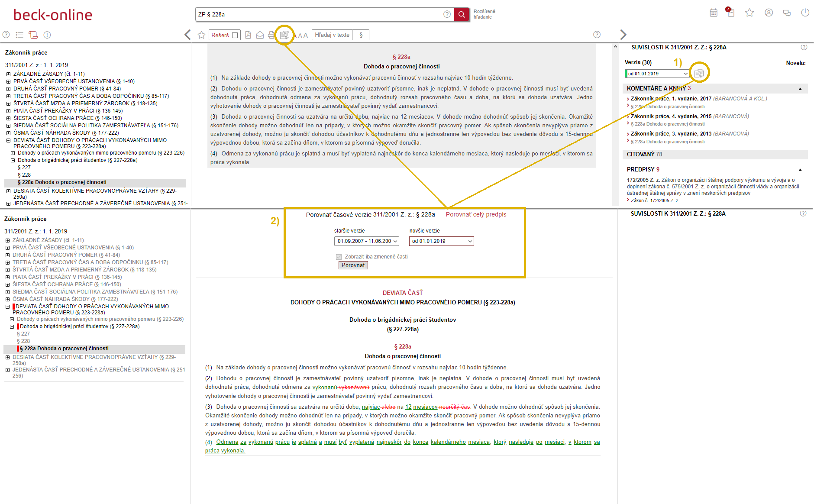Open left panel help question icon

point(6,35)
